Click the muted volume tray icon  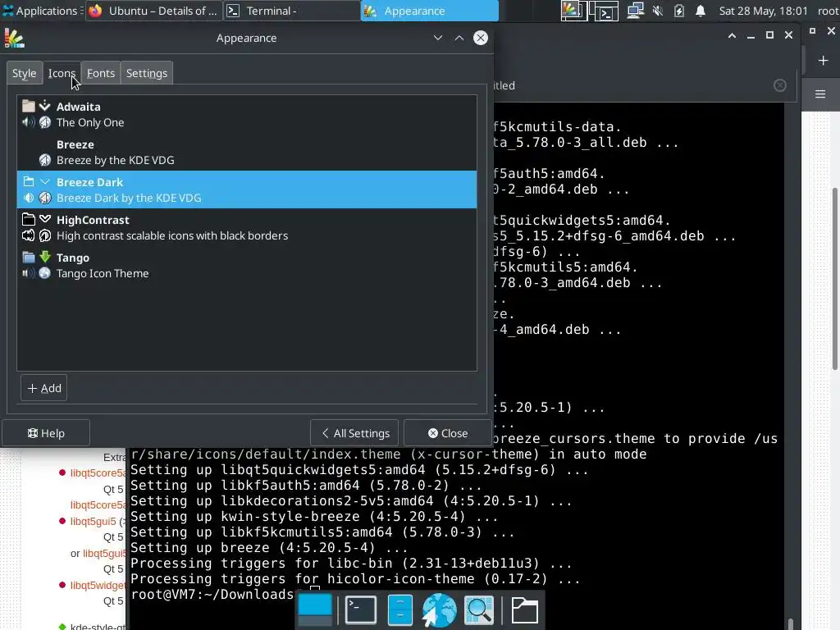coord(658,11)
